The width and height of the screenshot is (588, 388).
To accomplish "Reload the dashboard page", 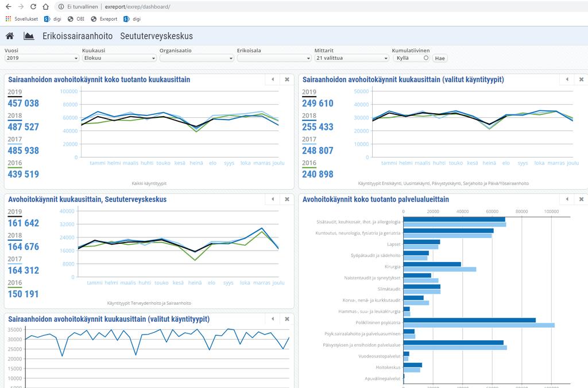I will click(33, 7).
